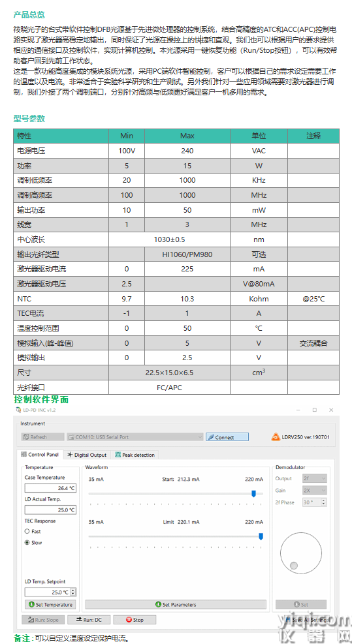Click the LD Temp. Setpoint input field
This screenshot has width=352, height=644.
point(48,592)
